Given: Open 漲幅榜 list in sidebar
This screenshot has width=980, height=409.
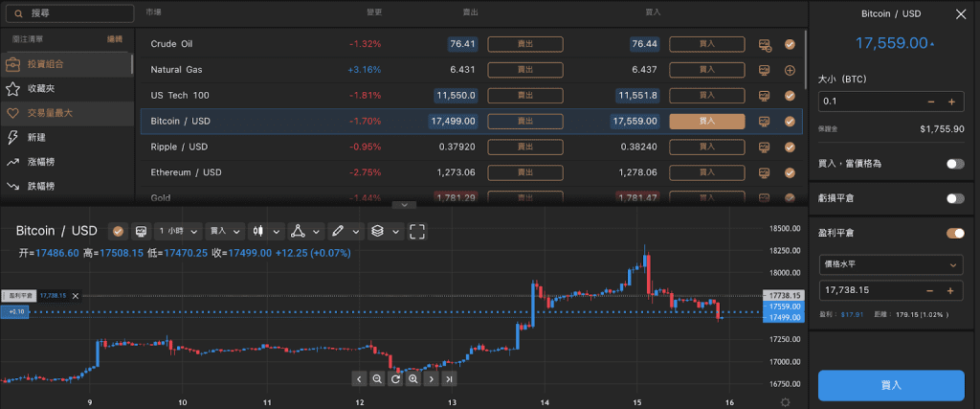Looking at the screenshot, I should click(41, 162).
